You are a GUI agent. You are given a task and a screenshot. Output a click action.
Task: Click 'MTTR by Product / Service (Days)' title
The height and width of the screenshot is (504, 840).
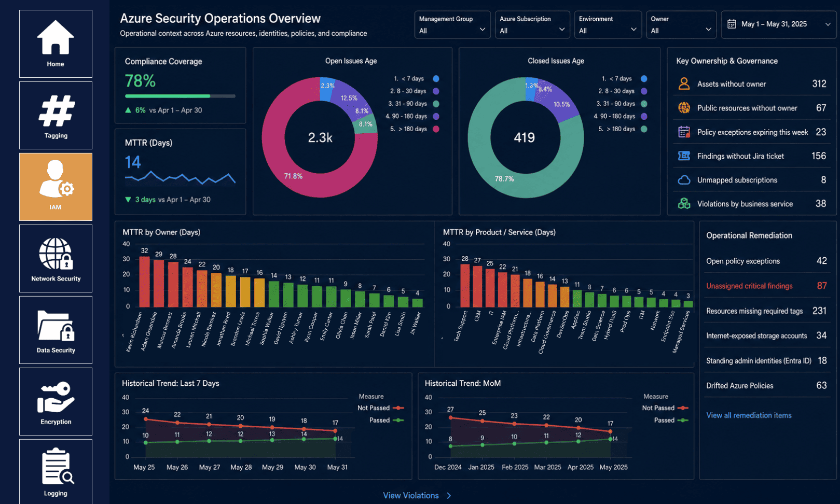pos(499,232)
